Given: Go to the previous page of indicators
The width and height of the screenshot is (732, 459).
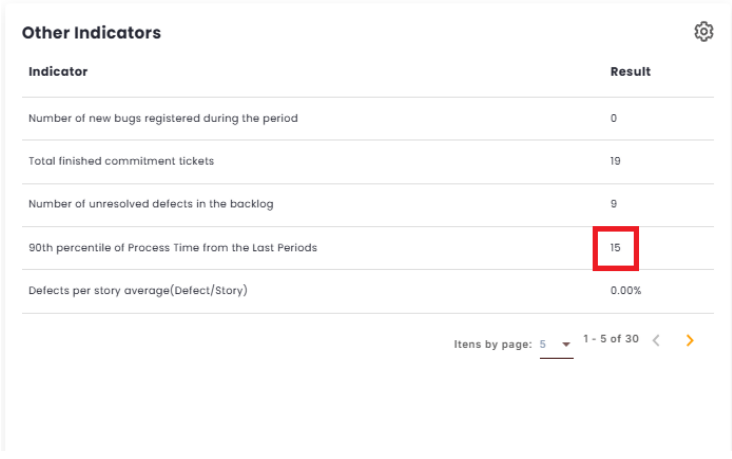Looking at the screenshot, I should click(656, 341).
